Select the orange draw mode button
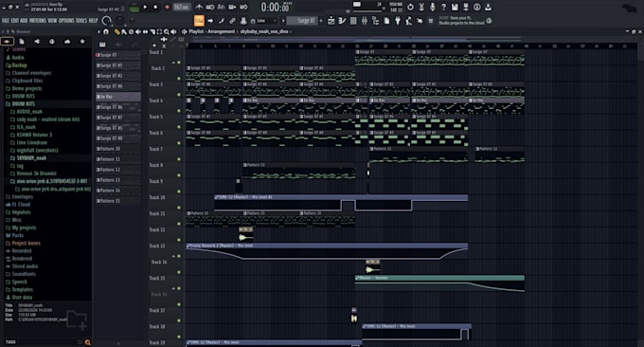 click(199, 21)
